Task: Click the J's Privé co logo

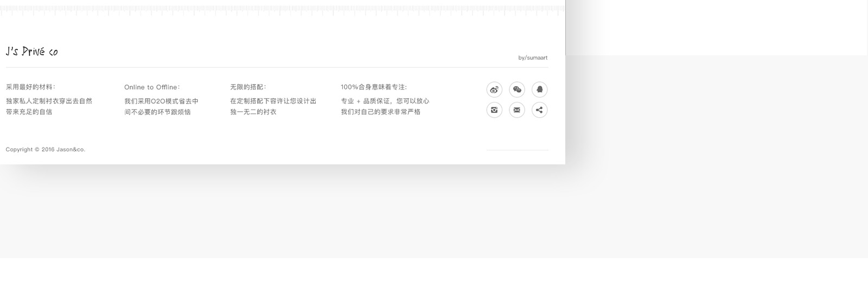Action: pos(31,52)
